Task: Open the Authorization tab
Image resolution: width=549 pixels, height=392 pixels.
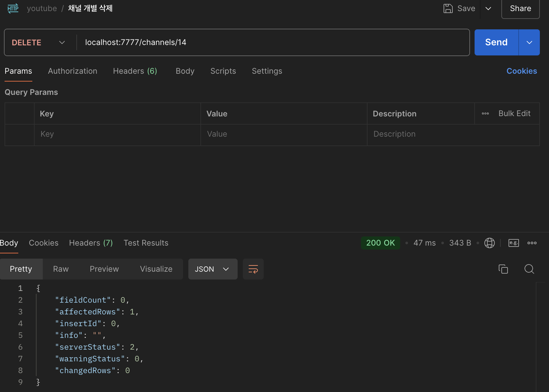Action: pyautogui.click(x=72, y=71)
